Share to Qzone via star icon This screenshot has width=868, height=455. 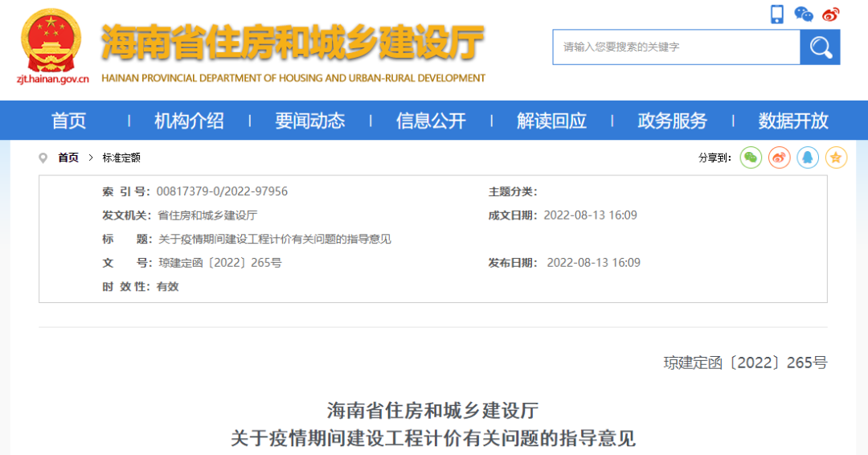(837, 158)
